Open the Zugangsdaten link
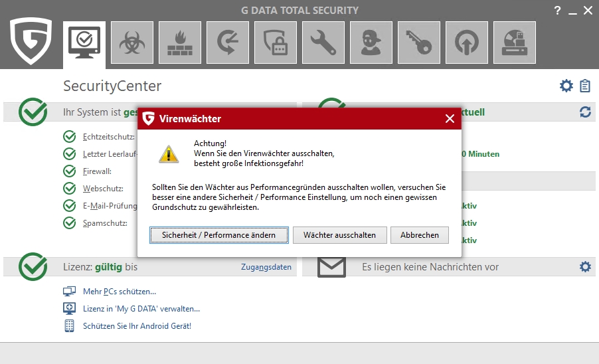This screenshot has width=599, height=364. pyautogui.click(x=266, y=267)
